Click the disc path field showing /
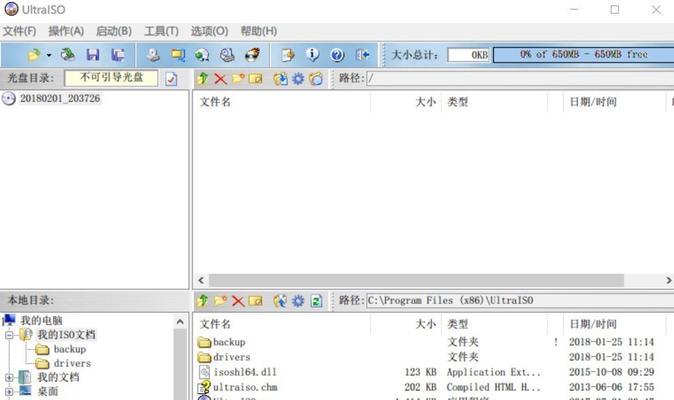The image size is (674, 400). point(520,78)
